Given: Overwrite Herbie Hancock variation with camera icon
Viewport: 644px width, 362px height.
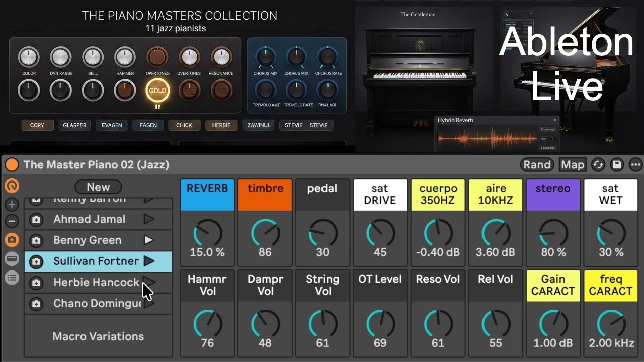Looking at the screenshot, I should (x=36, y=283).
